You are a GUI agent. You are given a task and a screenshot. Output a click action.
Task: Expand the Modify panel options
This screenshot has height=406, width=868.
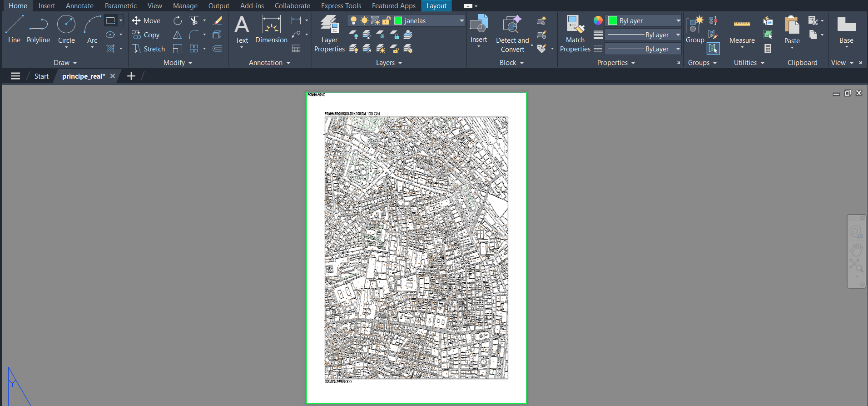(x=178, y=63)
